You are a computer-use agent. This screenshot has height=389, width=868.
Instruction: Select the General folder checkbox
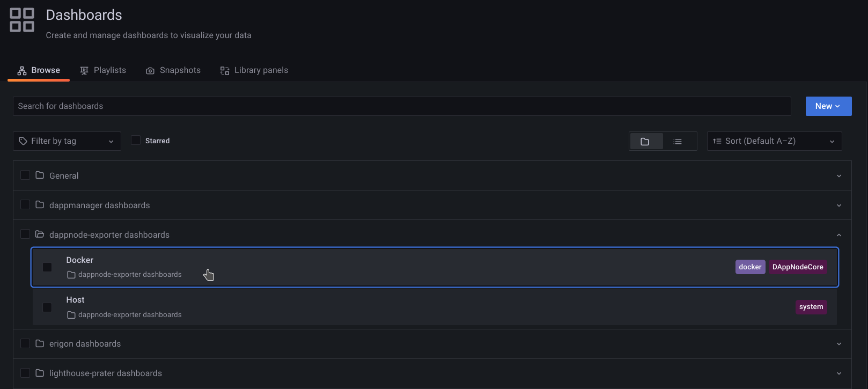25,175
